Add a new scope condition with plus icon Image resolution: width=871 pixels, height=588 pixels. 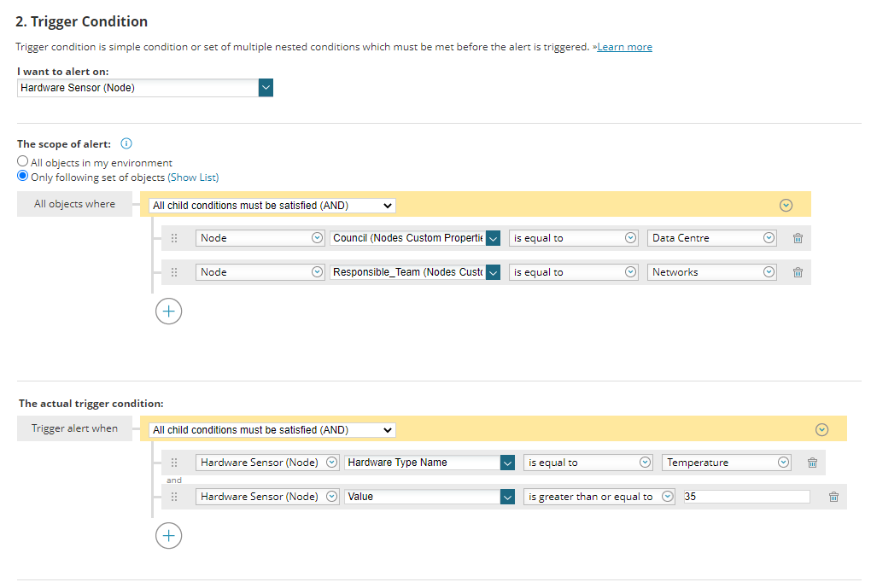click(x=169, y=311)
